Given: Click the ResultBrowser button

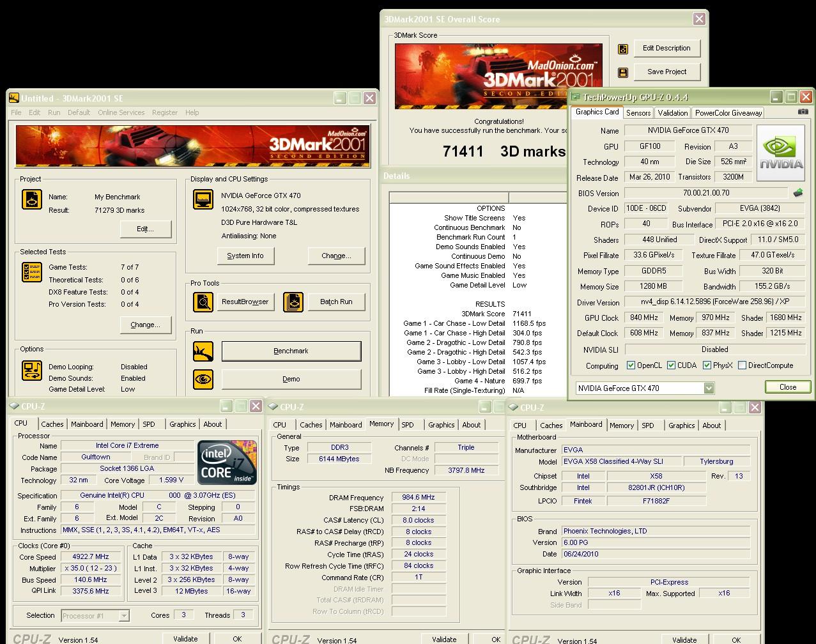Looking at the screenshot, I should tap(245, 302).
